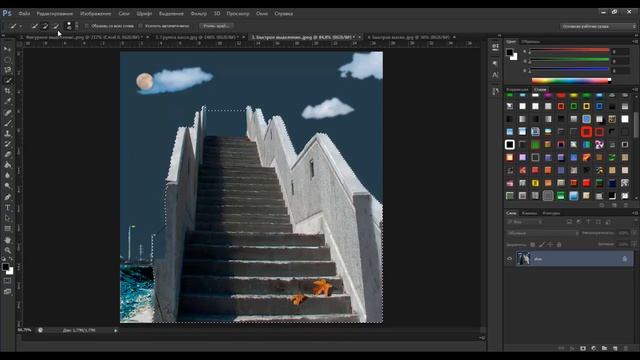Toggle lock transparent pixels in Layers panel
The image size is (640, 360).
(x=532, y=244)
